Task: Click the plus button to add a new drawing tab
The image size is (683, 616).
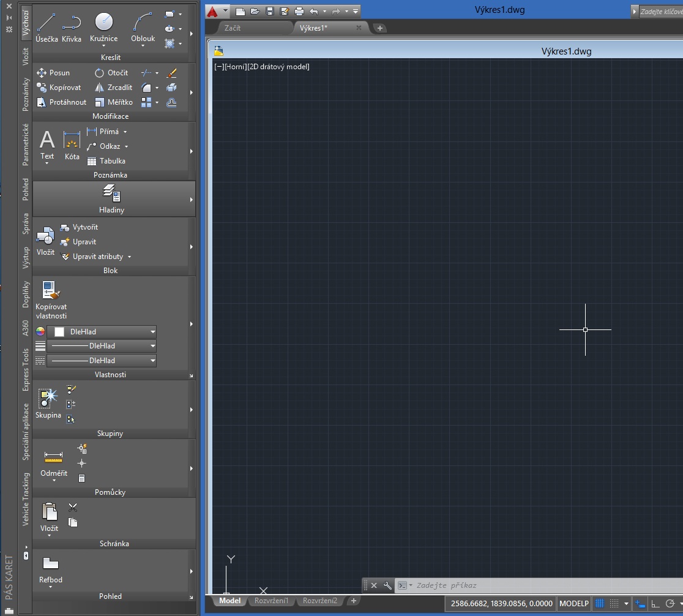Action: [x=380, y=28]
